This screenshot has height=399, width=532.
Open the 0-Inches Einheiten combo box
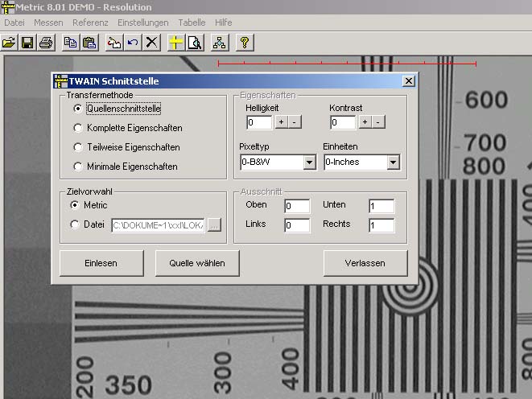361,162
